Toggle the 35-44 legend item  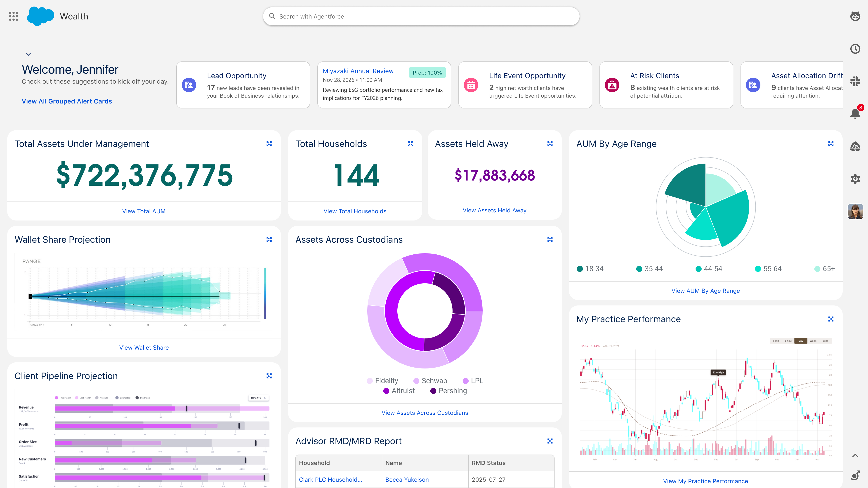coord(649,269)
